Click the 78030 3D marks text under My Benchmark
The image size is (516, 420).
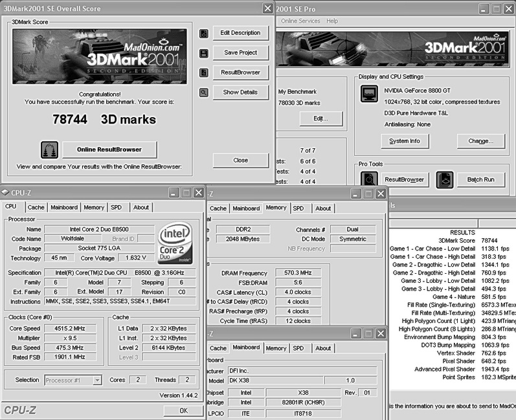point(299,103)
